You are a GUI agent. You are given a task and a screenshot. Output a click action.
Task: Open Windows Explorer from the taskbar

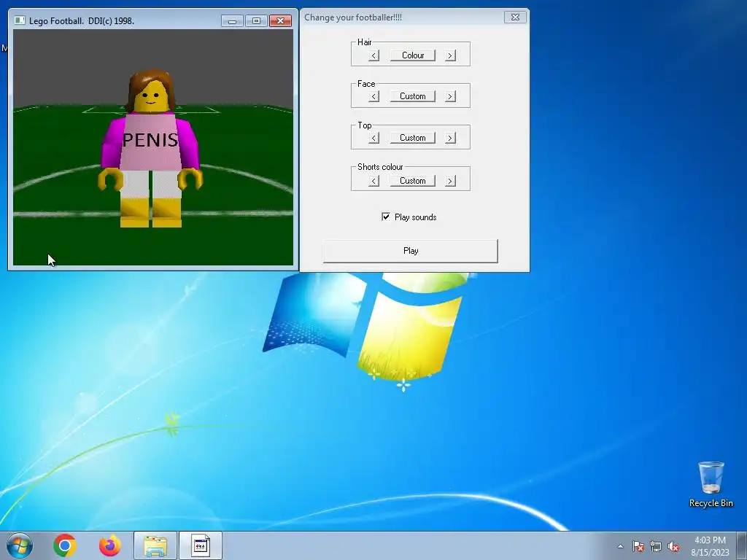pyautogui.click(x=155, y=545)
